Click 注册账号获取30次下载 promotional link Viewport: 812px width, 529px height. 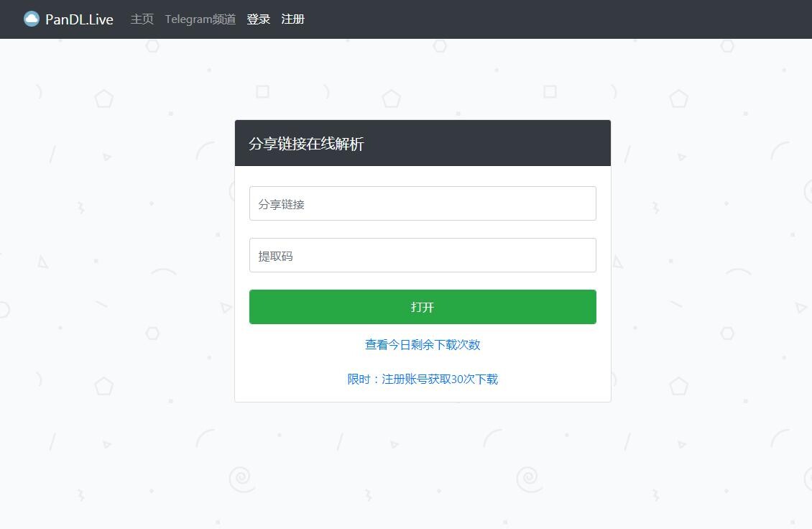[441, 379]
